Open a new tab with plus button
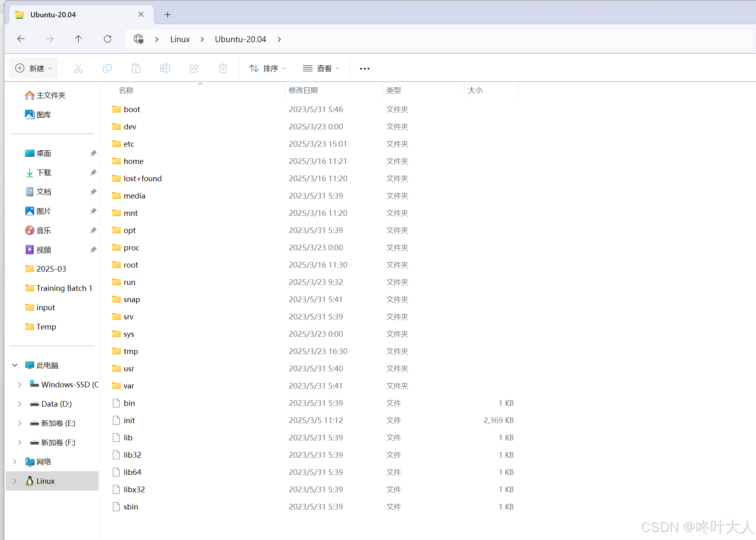This screenshot has width=756, height=540. 168,14
